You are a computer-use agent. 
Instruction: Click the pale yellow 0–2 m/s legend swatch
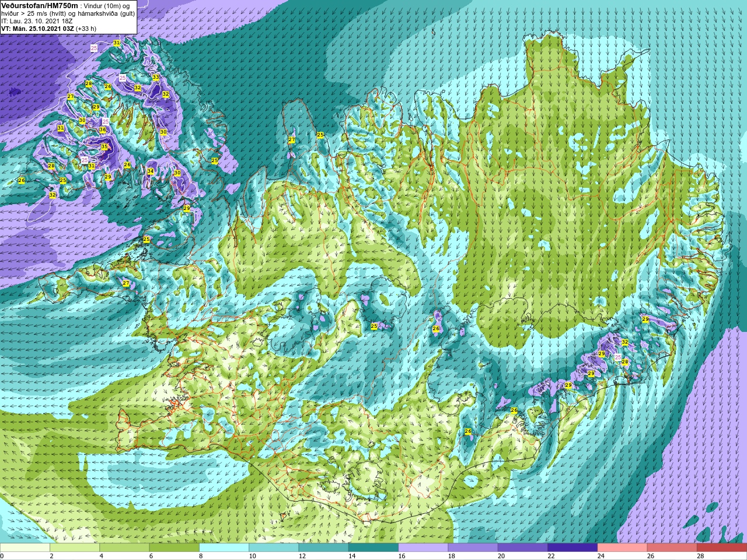[25, 548]
